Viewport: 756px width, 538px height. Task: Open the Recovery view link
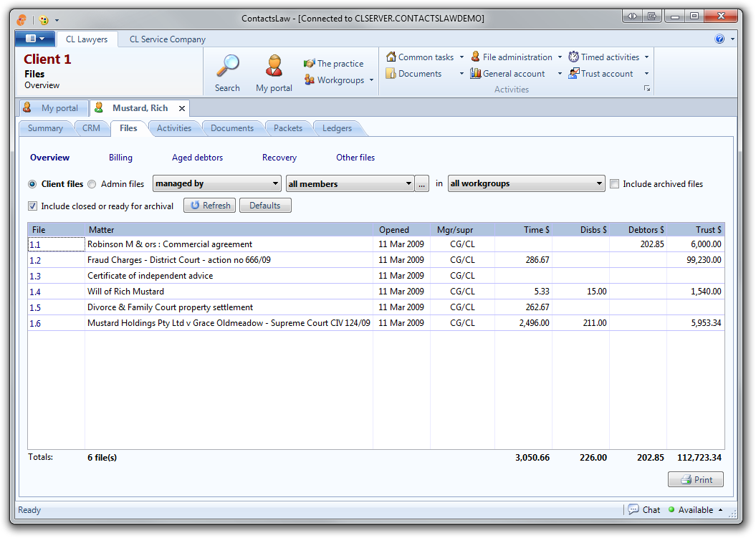(279, 158)
